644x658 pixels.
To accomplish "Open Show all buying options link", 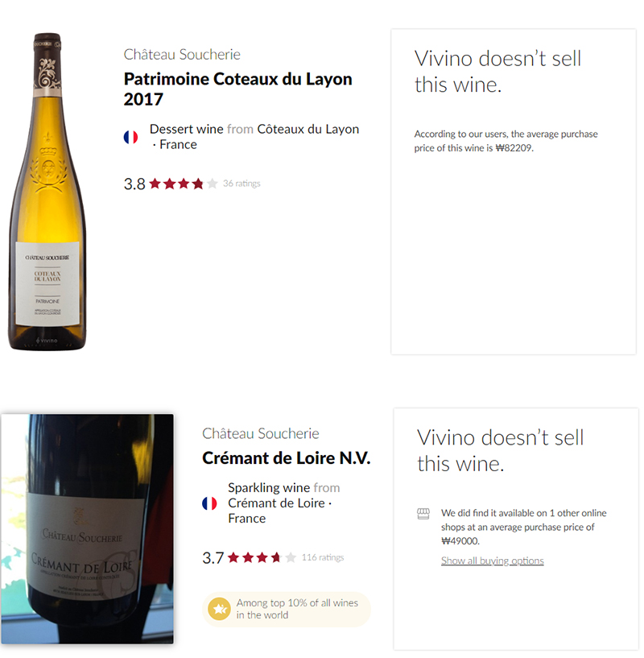I will 492,561.
